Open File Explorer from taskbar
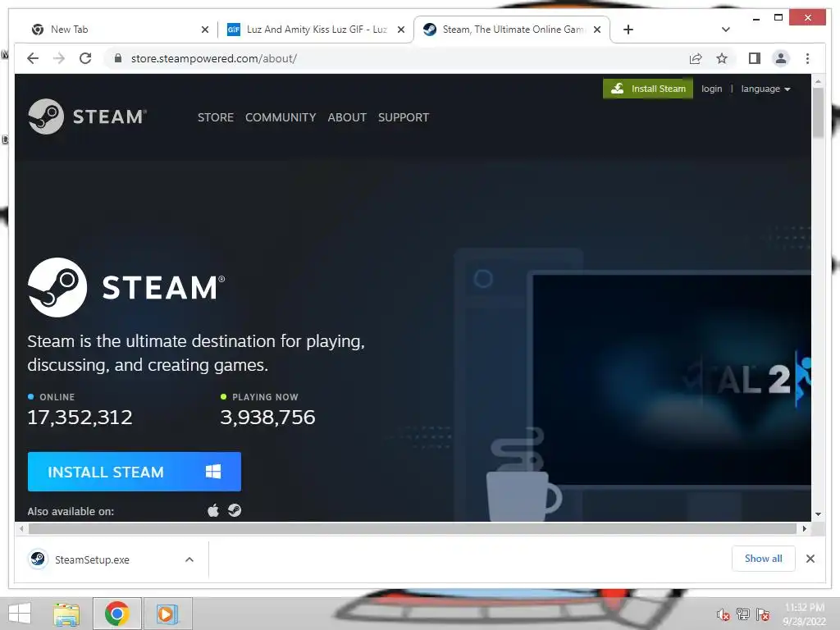The height and width of the screenshot is (630, 840). click(x=66, y=614)
